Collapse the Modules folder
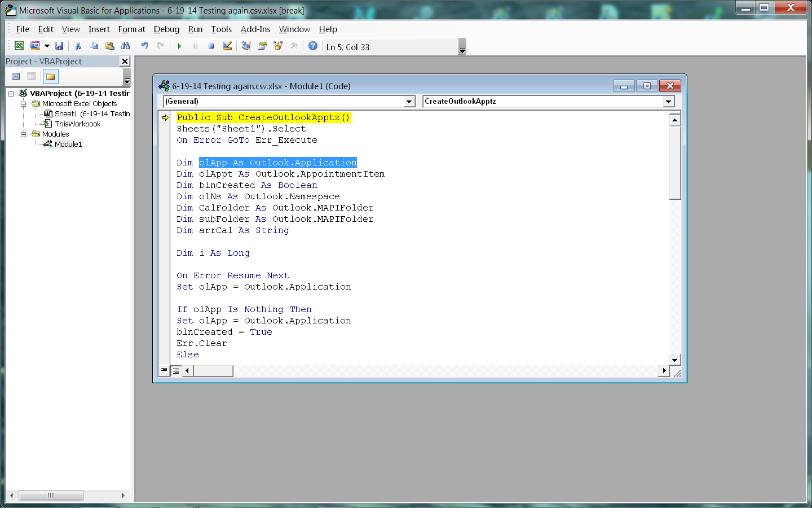The width and height of the screenshot is (812, 508). 24,134
